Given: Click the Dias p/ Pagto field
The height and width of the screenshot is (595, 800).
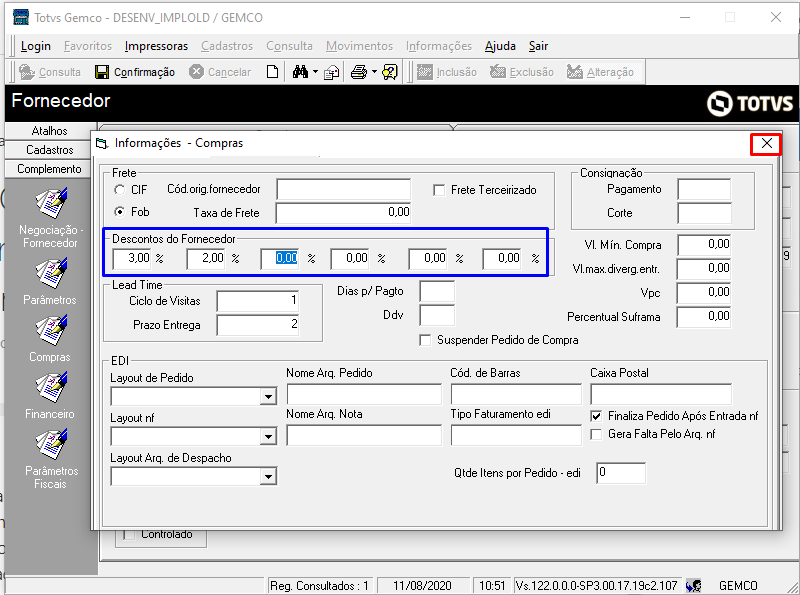Looking at the screenshot, I should click(437, 291).
